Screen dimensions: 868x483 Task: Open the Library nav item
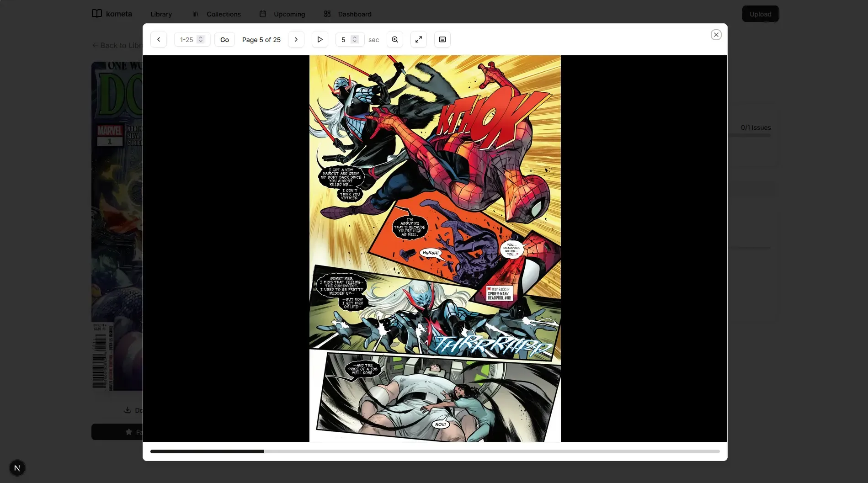point(161,14)
